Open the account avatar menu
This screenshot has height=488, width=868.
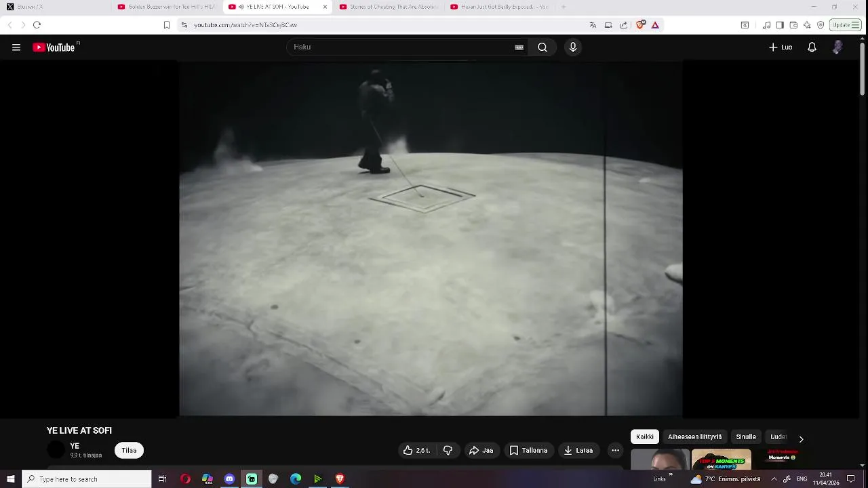pyautogui.click(x=837, y=47)
